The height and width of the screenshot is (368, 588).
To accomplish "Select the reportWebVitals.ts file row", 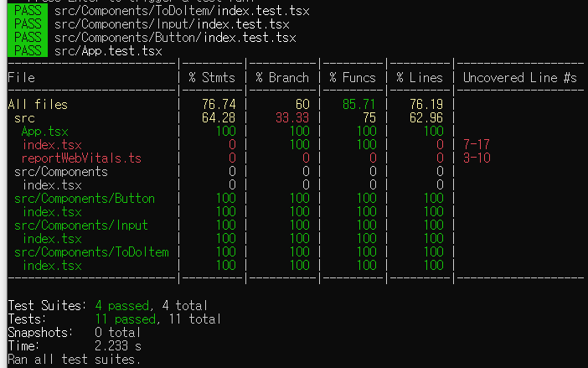I will tap(81, 158).
